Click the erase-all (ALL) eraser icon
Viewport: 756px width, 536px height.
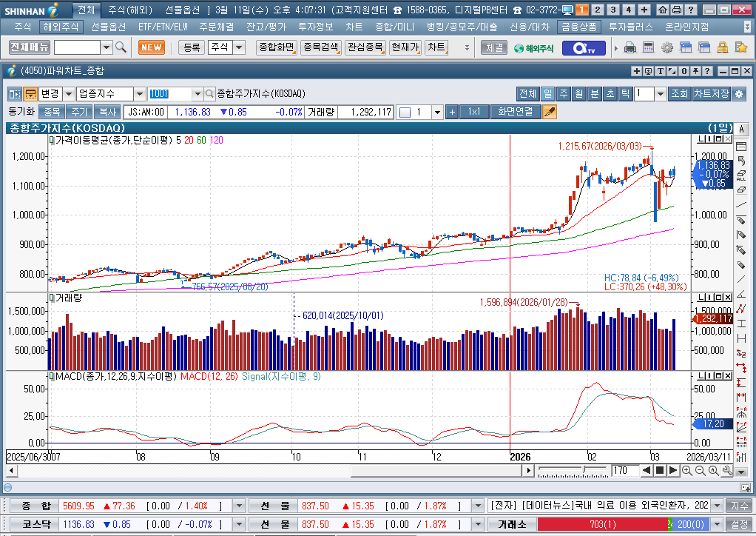pos(741,175)
